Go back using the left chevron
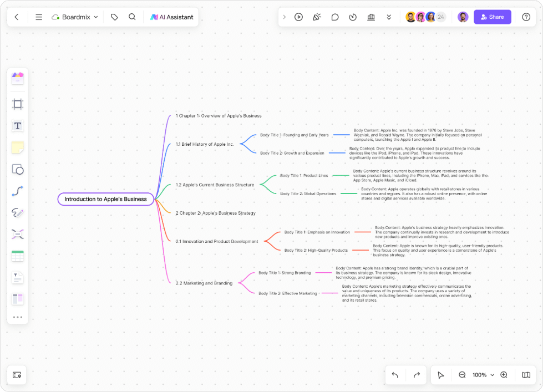Screen dimensions: 543x392 (17, 17)
